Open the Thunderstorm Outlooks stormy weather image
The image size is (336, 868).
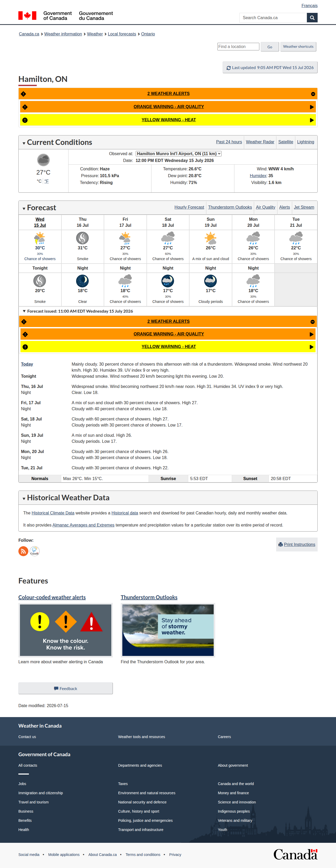coord(168,630)
